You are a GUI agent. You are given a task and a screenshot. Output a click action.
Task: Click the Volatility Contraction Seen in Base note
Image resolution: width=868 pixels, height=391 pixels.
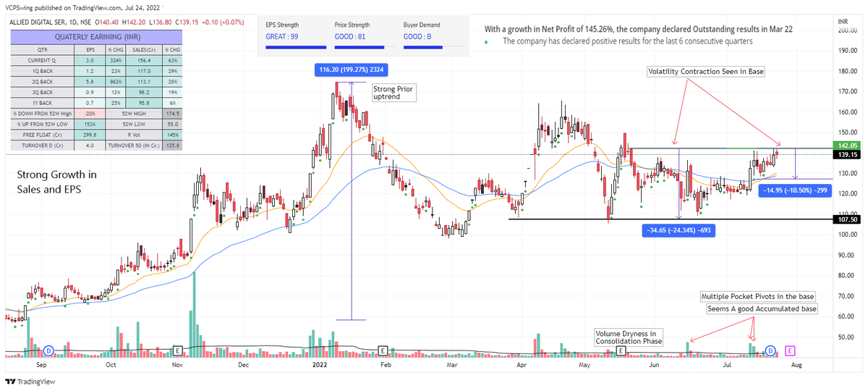tap(706, 72)
